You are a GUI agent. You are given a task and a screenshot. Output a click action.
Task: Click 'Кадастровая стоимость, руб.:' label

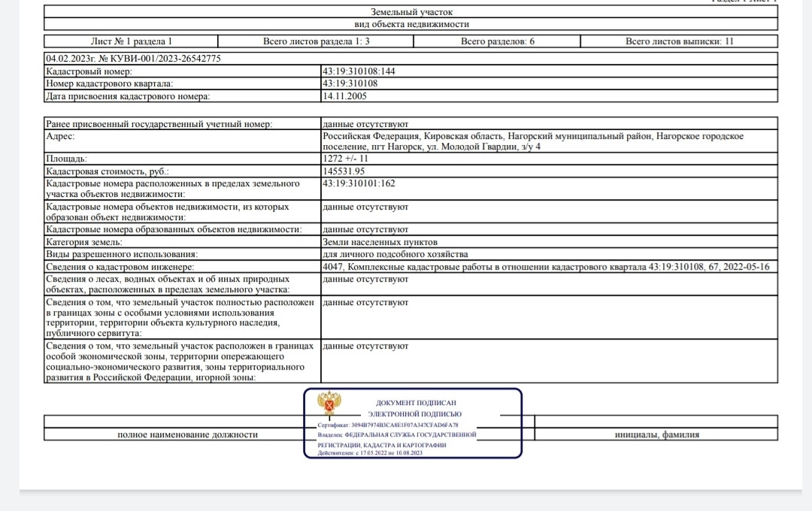pos(108,171)
